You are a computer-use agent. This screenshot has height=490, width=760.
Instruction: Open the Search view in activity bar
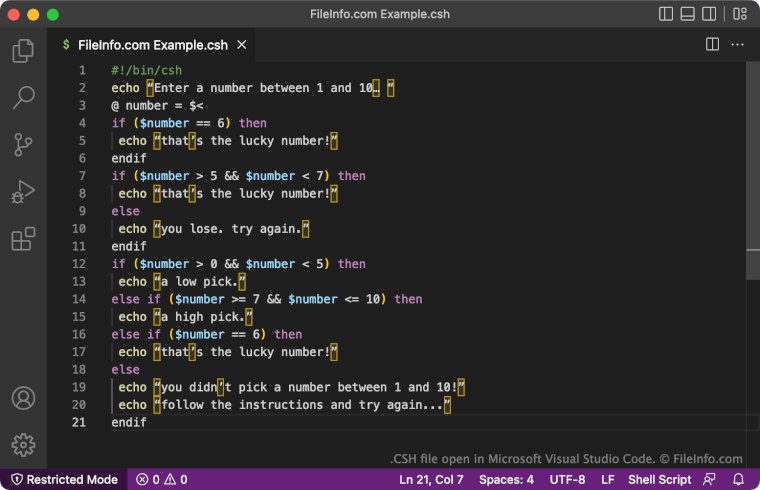[x=23, y=97]
